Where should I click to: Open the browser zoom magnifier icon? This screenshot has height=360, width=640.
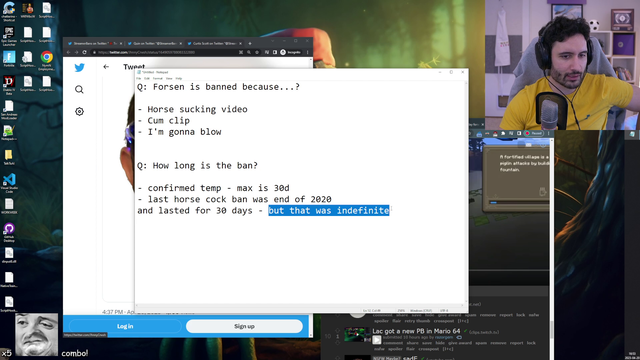pos(249,52)
